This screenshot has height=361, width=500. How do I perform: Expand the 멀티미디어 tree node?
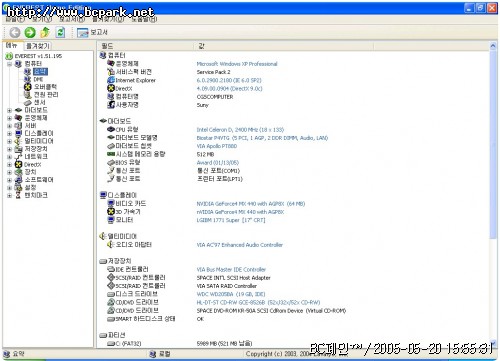coord(9,141)
